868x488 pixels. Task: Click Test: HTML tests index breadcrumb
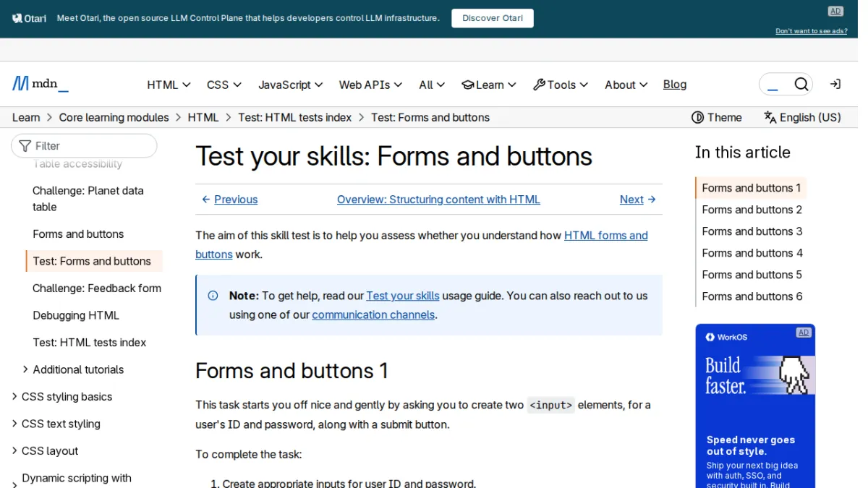[295, 117]
